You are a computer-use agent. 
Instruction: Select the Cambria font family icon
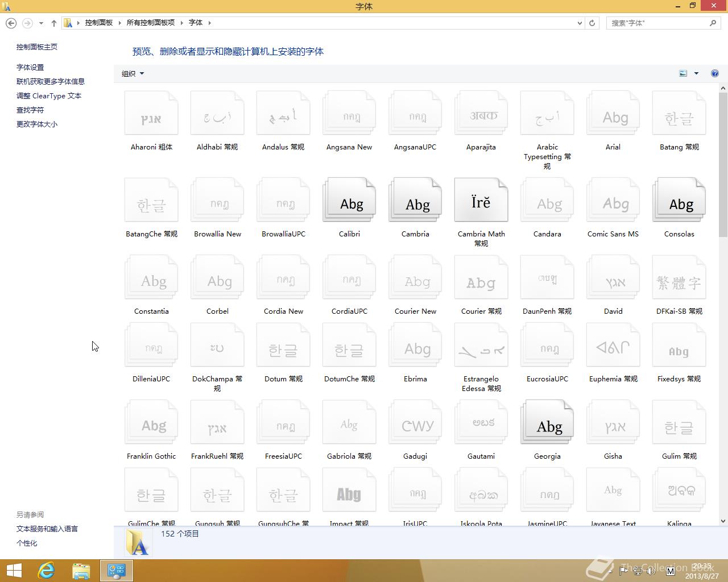coord(415,200)
